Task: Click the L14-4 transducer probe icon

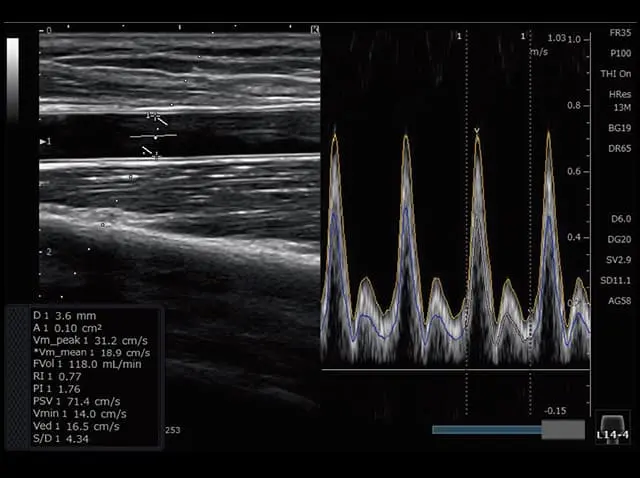Action: 611,427
